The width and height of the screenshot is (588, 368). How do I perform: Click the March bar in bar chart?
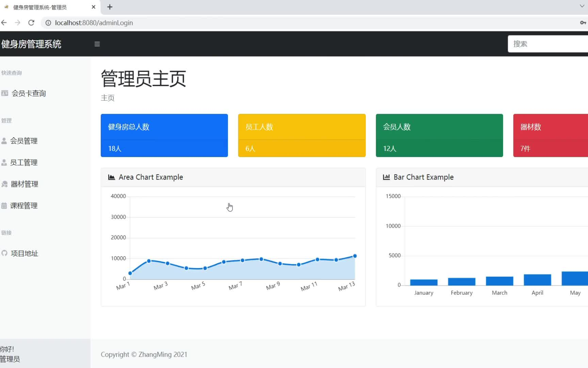(500, 281)
